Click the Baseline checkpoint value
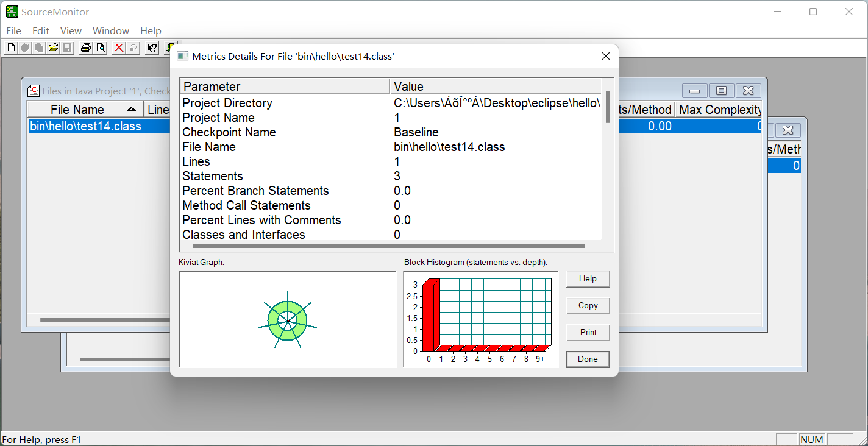The image size is (868, 446). pyautogui.click(x=416, y=132)
